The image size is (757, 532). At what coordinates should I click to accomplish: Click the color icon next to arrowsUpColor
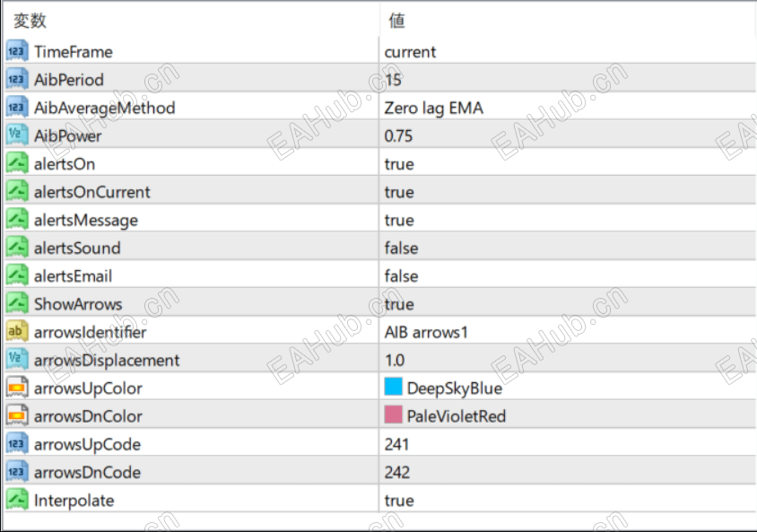tap(17, 388)
